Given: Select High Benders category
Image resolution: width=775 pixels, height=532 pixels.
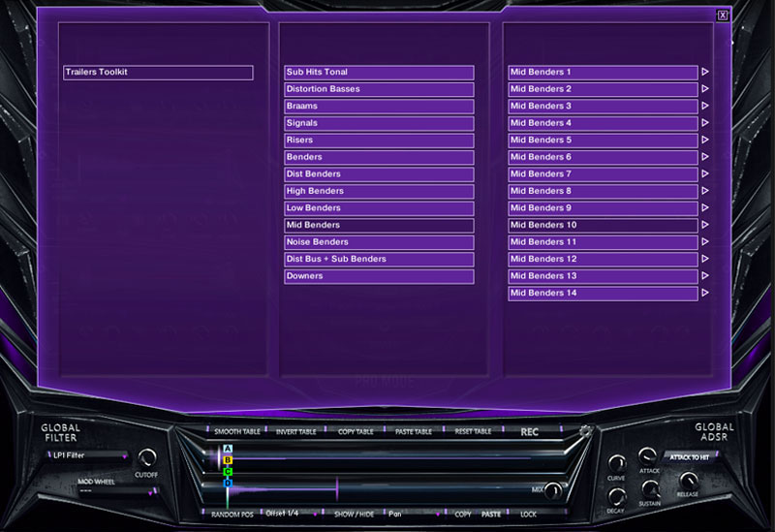Looking at the screenshot, I should point(379,191).
